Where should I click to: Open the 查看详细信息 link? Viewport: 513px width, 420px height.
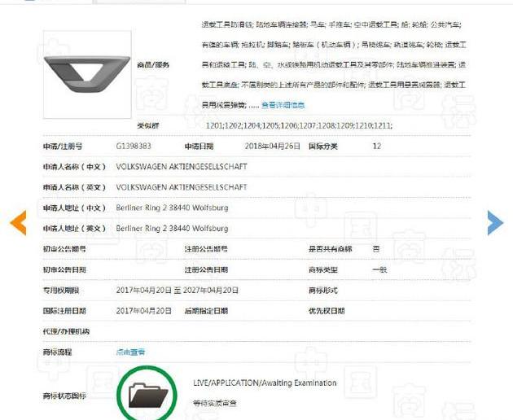point(283,105)
